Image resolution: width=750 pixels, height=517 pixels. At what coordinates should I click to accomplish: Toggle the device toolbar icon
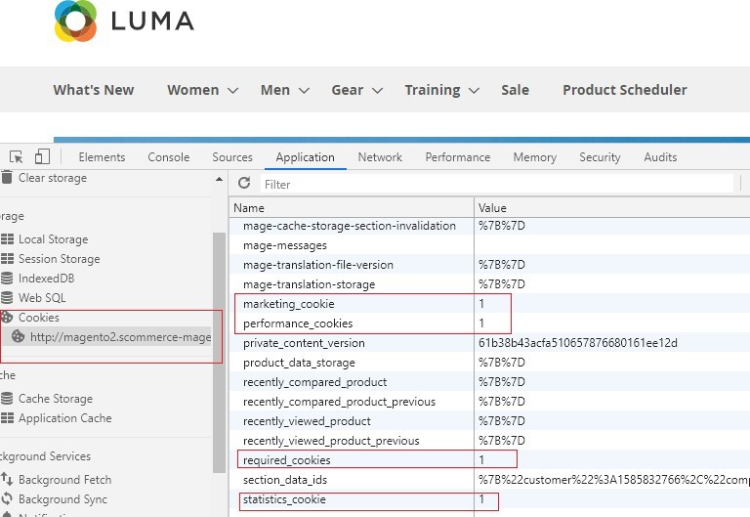42,157
